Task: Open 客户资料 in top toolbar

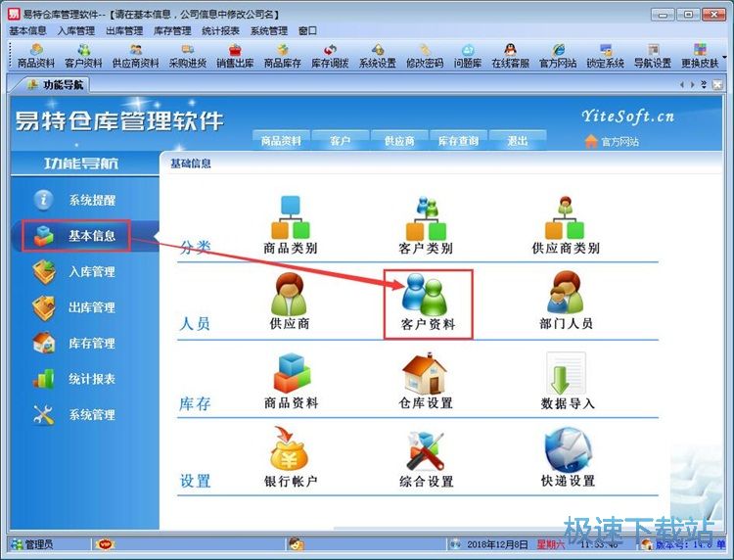Action: tap(83, 55)
